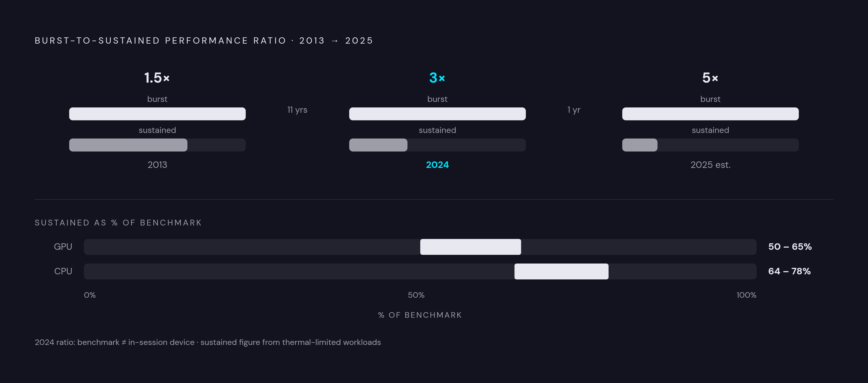Select the 2013 sustained bar fill

click(x=128, y=145)
